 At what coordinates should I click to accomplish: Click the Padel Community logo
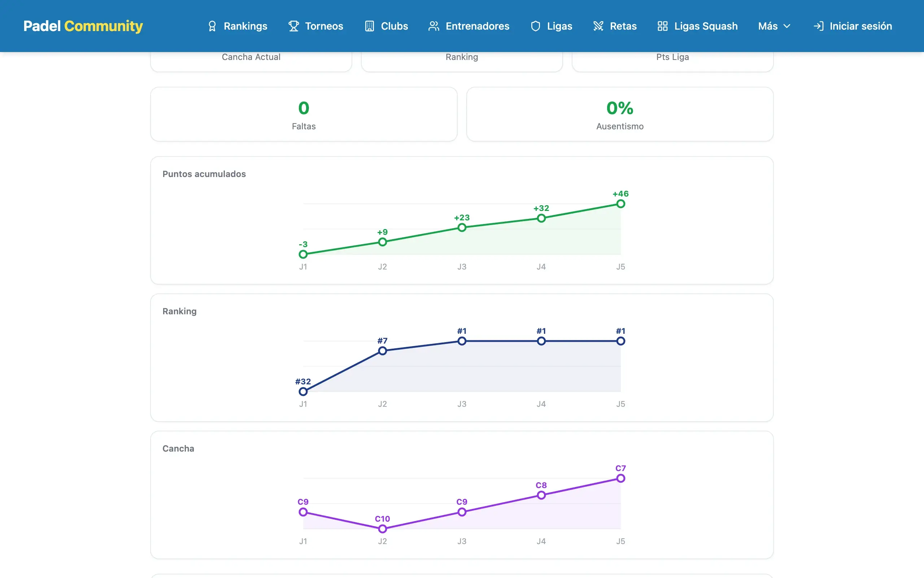83,26
